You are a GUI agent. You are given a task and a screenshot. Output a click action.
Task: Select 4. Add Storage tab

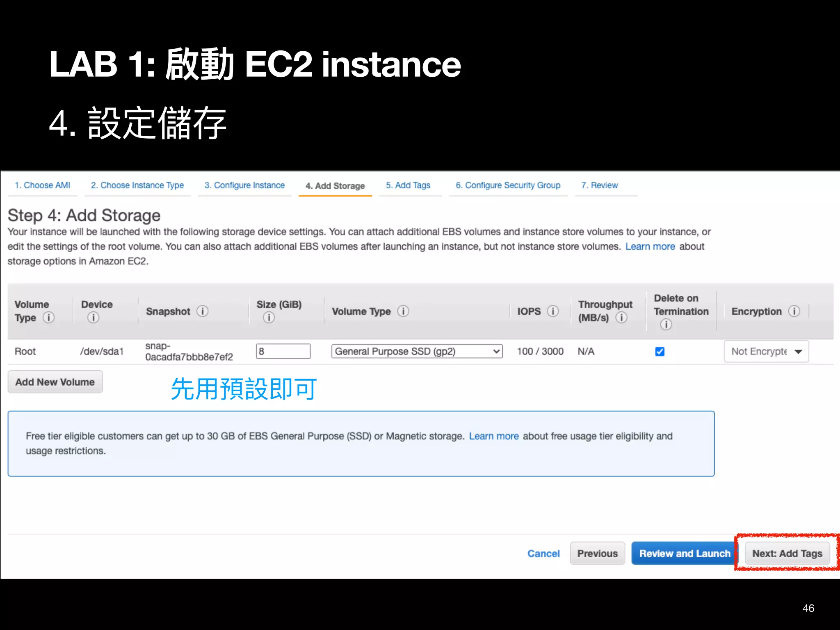(x=335, y=186)
